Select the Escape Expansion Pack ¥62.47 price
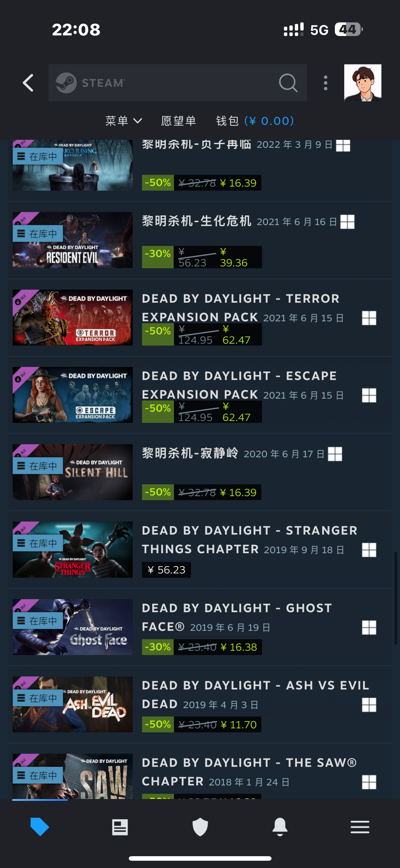The width and height of the screenshot is (400, 868). [236, 412]
